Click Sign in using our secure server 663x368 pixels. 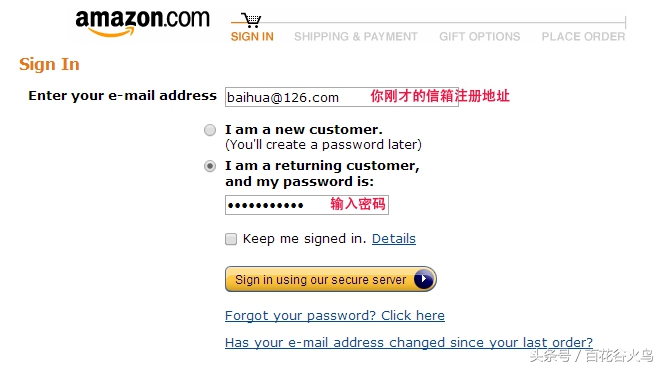point(331,279)
